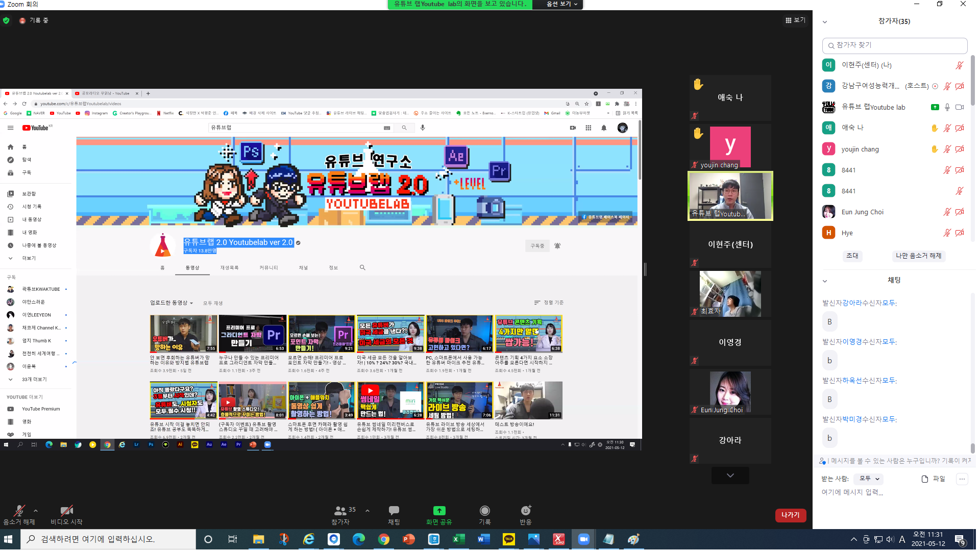The height and width of the screenshot is (551, 980).
Task: Click the green 화면 공유 share screen icon
Action: coord(439,511)
